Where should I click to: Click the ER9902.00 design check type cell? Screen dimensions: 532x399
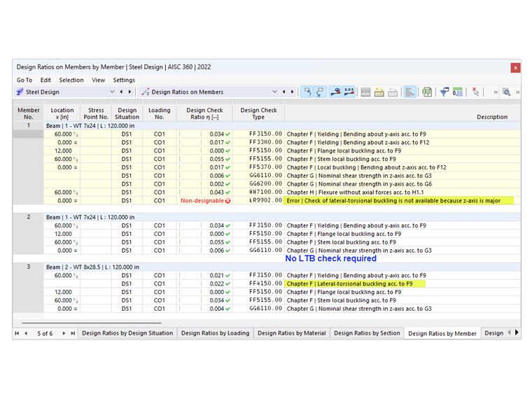258,200
